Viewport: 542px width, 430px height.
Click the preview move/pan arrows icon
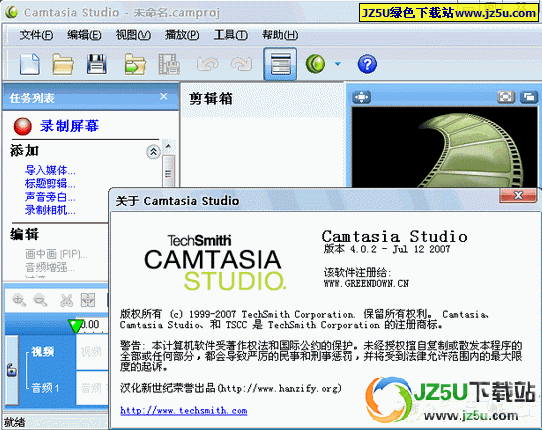[362, 97]
